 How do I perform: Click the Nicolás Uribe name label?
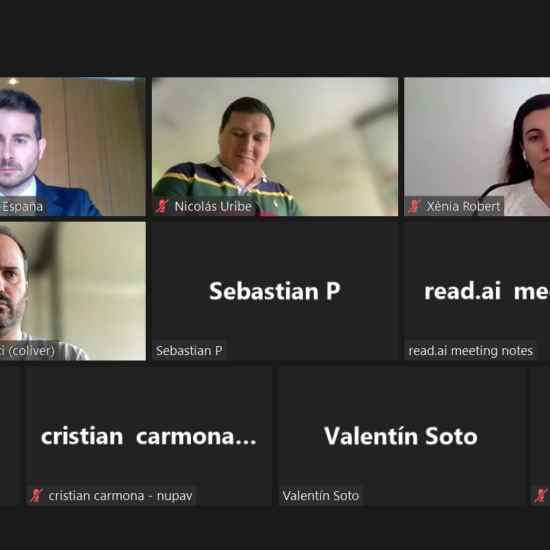point(213,206)
